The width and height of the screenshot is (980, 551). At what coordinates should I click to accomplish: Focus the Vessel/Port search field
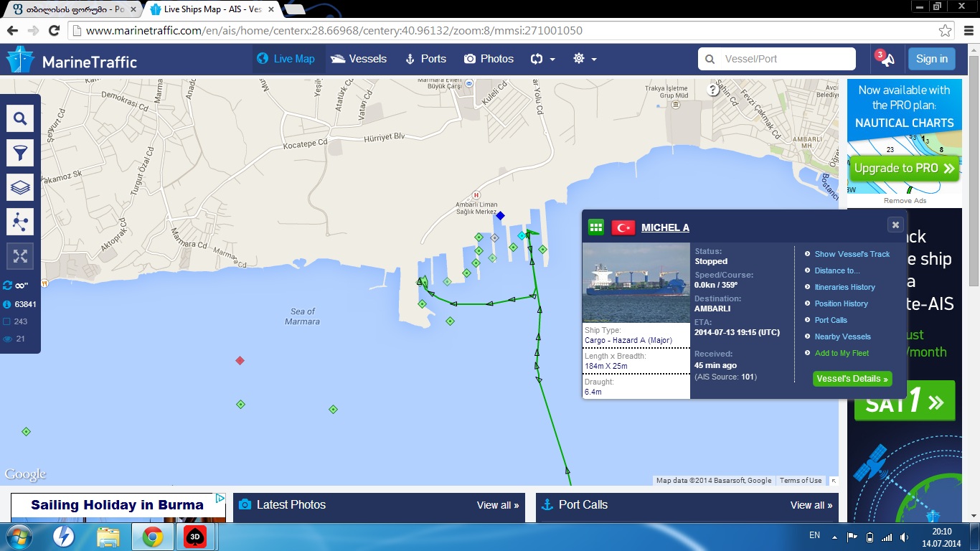777,59
